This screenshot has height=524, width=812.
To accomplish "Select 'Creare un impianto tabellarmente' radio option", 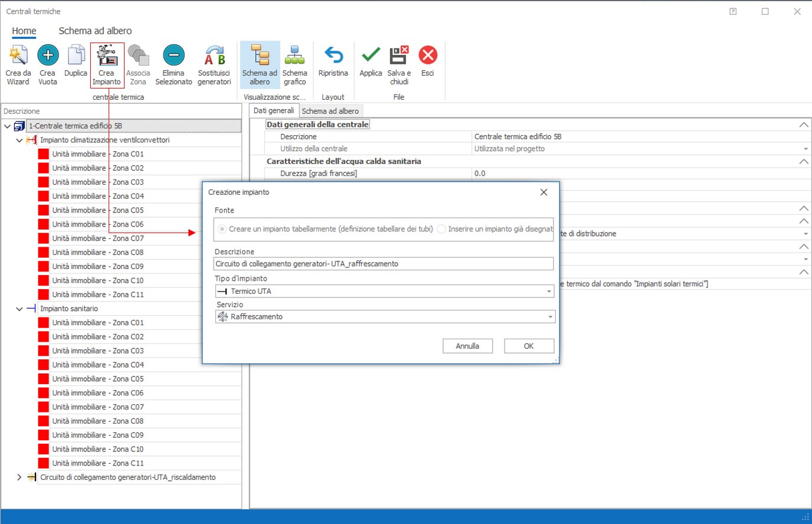I will [x=222, y=229].
